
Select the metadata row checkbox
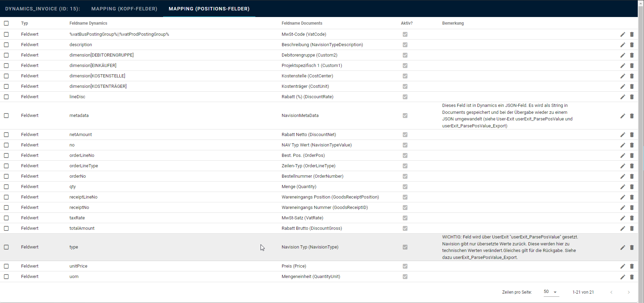(6, 116)
